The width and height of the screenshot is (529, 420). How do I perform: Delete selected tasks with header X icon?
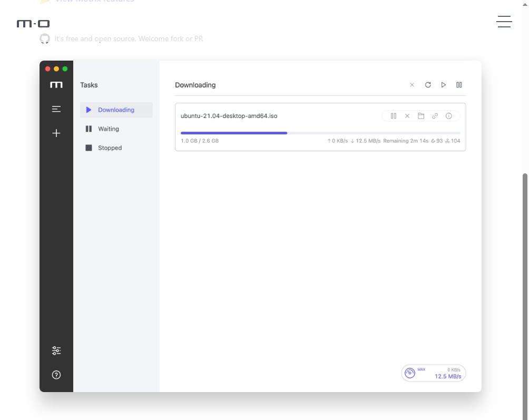(x=412, y=85)
